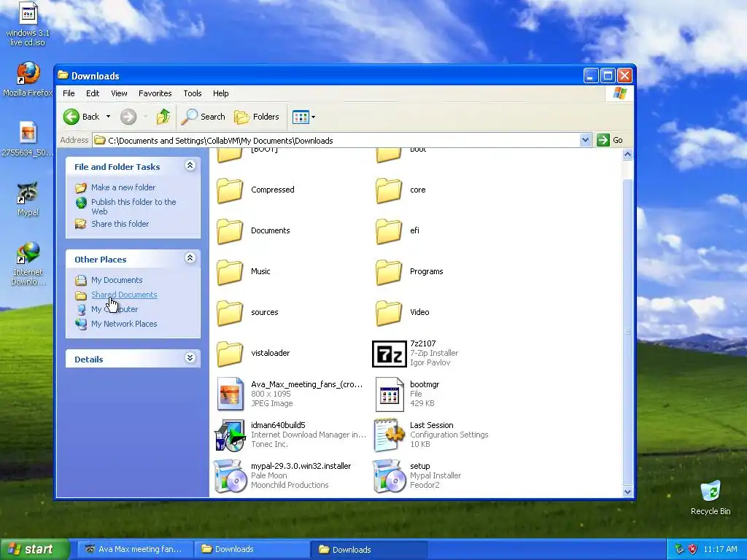Open Shared Documents link

tap(124, 295)
